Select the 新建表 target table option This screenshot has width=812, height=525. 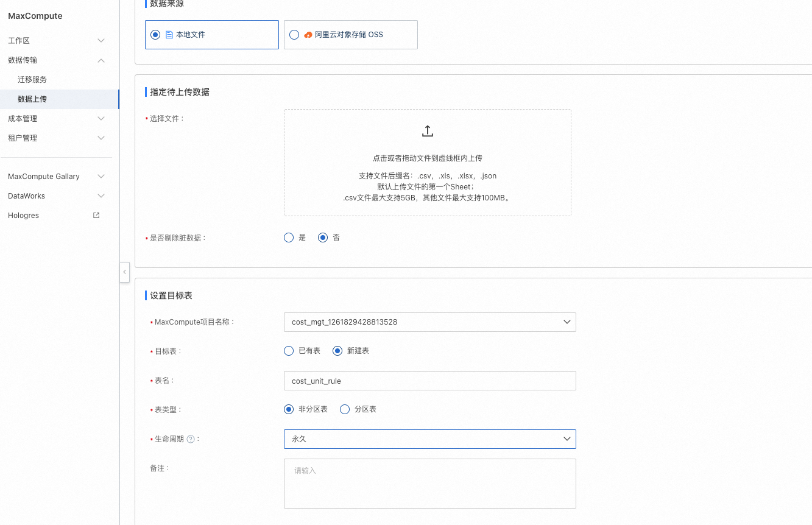point(337,351)
